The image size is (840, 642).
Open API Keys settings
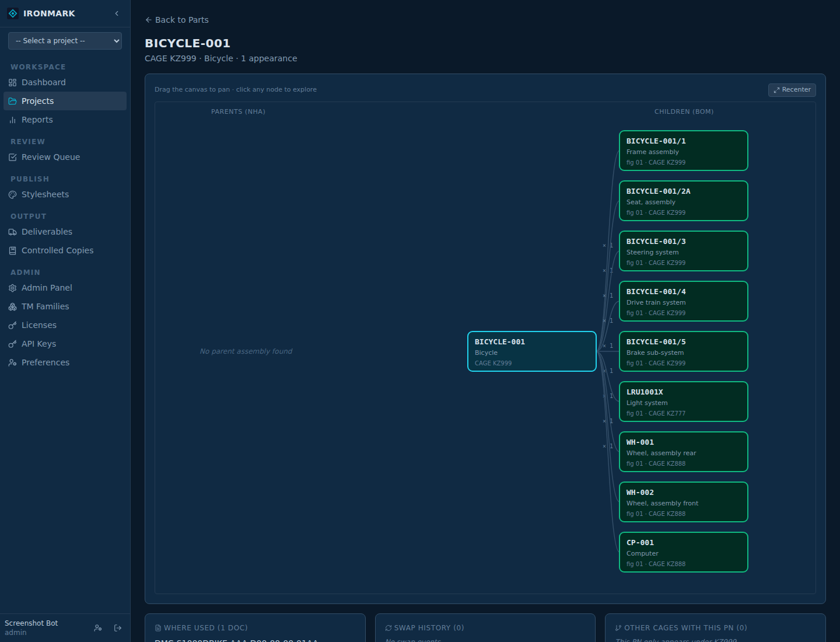(x=65, y=344)
